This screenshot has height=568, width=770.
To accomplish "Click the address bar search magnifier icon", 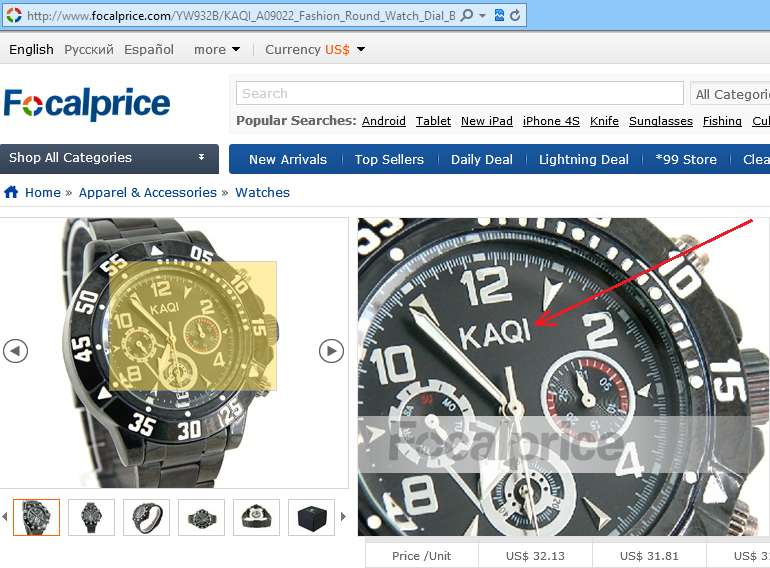I will pos(467,15).
